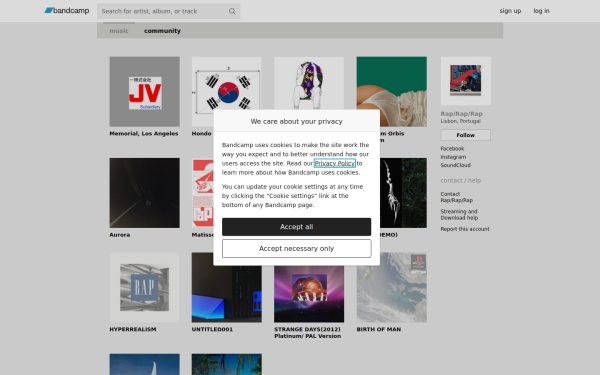The height and width of the screenshot is (375, 600).
Task: Click the Rap/Rap/Rap artist profile image
Action: pos(465,81)
